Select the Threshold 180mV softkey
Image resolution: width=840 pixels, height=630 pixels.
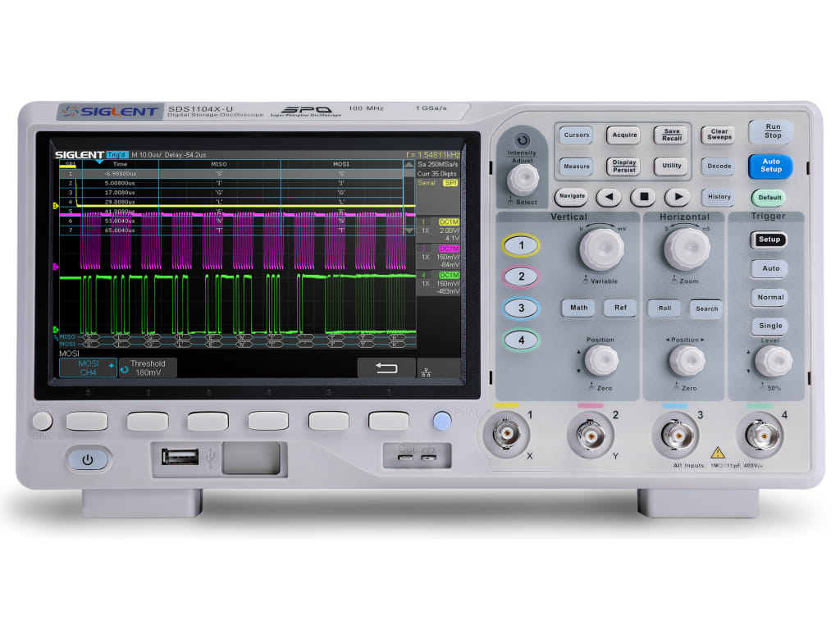pyautogui.click(x=148, y=367)
